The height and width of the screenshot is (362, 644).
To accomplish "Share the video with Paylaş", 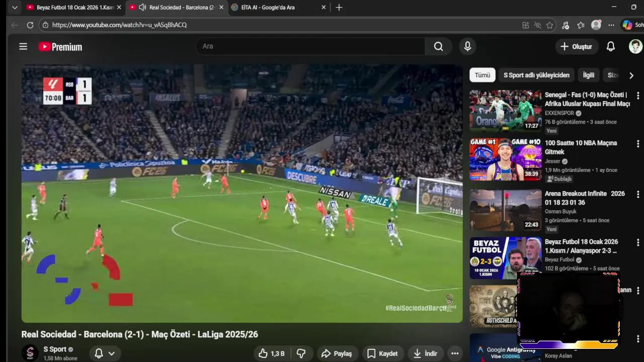I will pyautogui.click(x=337, y=353).
